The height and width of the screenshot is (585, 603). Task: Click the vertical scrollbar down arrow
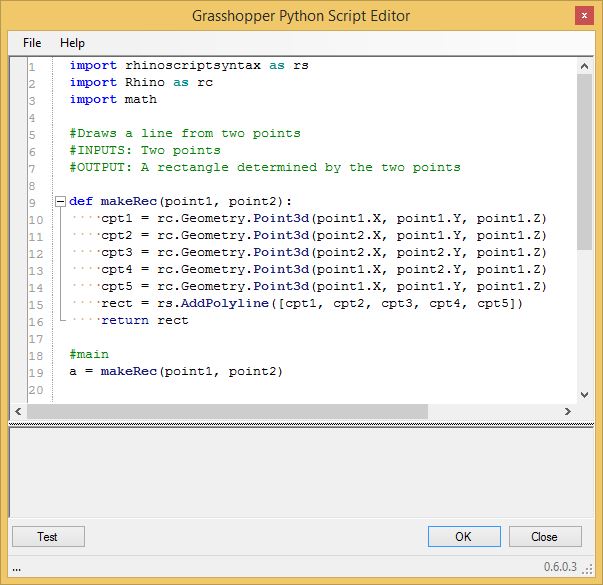click(x=585, y=395)
